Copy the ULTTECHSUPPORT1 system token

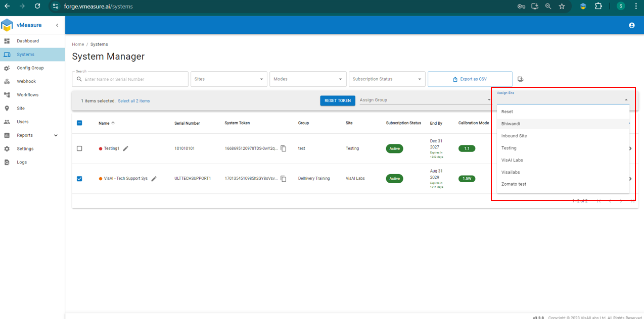click(x=284, y=179)
